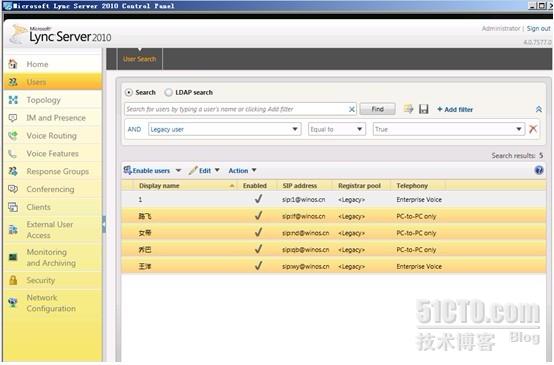The width and height of the screenshot is (554, 365).
Task: Click the Monitoring and Archiving monitor icon
Action: (x=13, y=257)
